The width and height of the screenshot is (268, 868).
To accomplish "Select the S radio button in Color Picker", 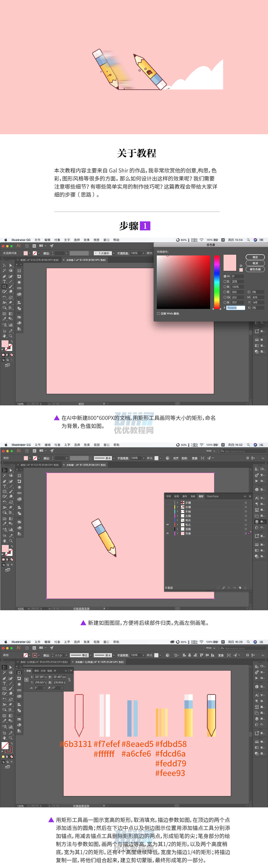I will [225, 281].
